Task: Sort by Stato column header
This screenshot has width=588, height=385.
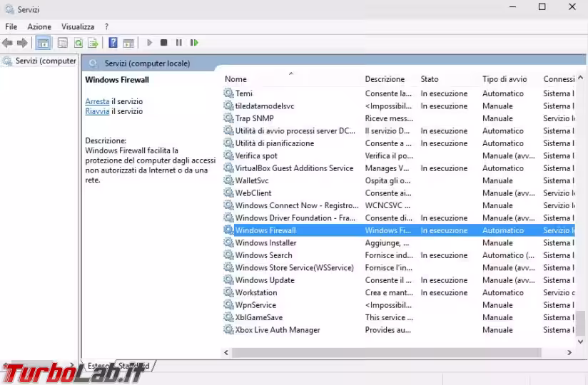Action: [430, 79]
